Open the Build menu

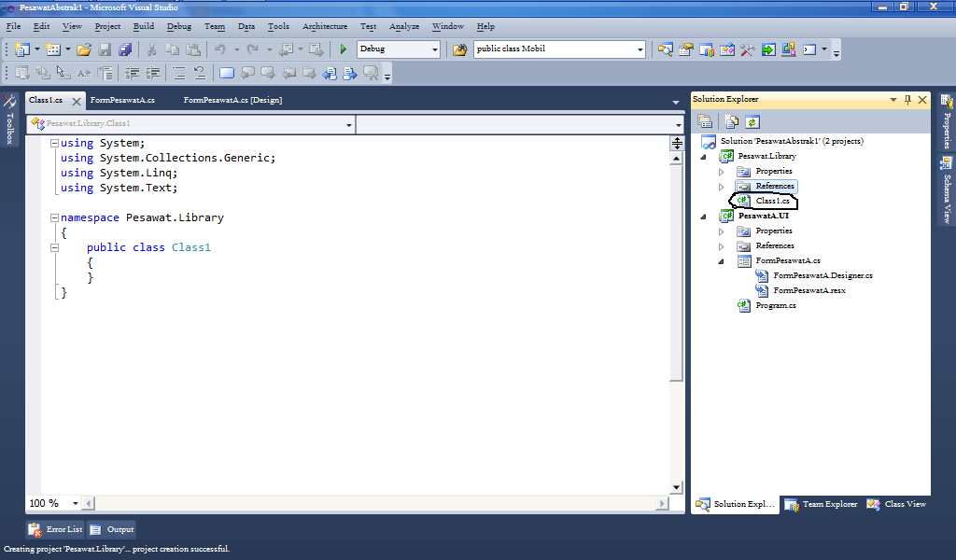[144, 26]
